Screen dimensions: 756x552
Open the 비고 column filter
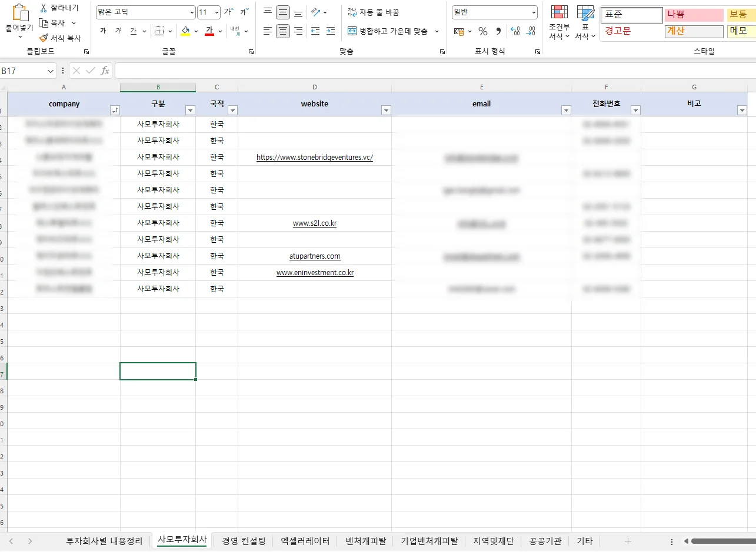742,110
